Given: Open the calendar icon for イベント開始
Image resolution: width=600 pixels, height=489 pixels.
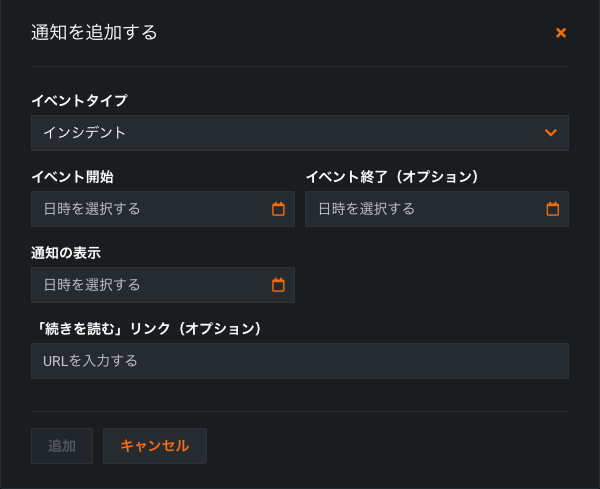Looking at the screenshot, I should [x=278, y=209].
